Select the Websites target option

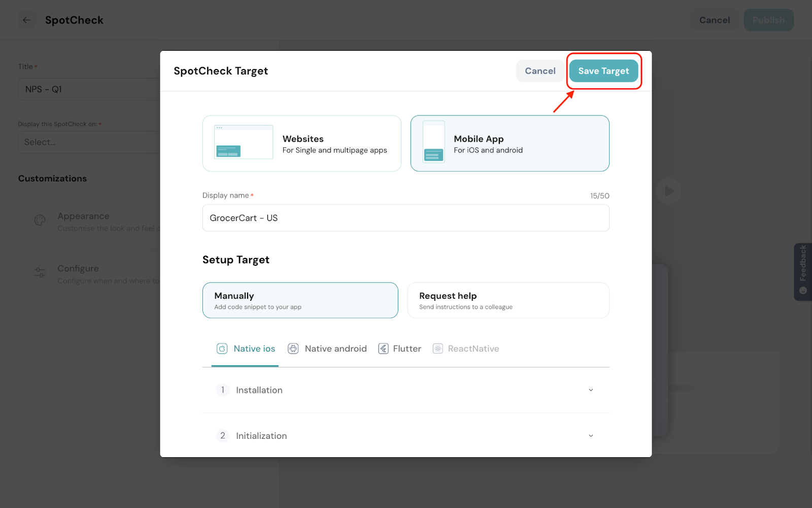coord(301,143)
